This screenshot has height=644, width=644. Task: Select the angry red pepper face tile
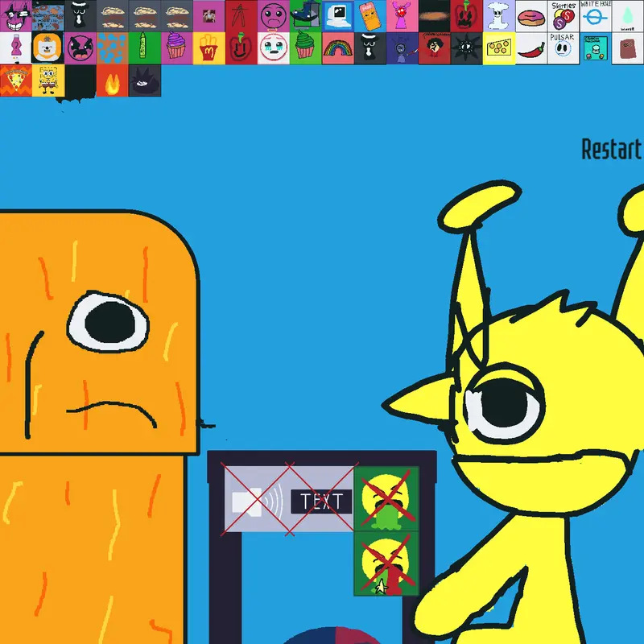[x=466, y=16]
